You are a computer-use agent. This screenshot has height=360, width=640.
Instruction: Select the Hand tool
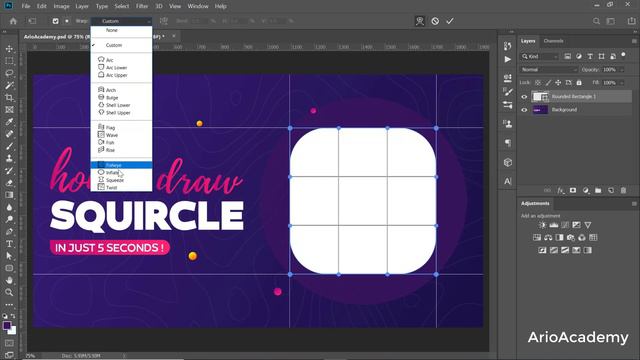[x=9, y=280]
